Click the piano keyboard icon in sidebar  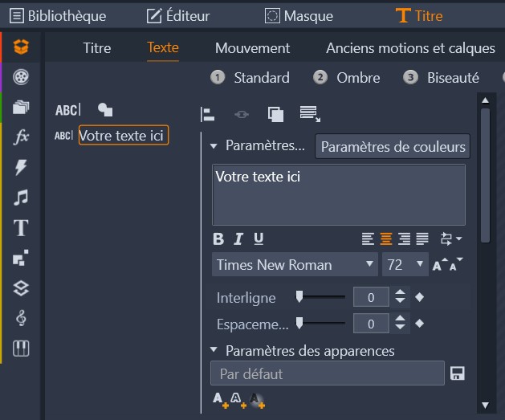22,349
